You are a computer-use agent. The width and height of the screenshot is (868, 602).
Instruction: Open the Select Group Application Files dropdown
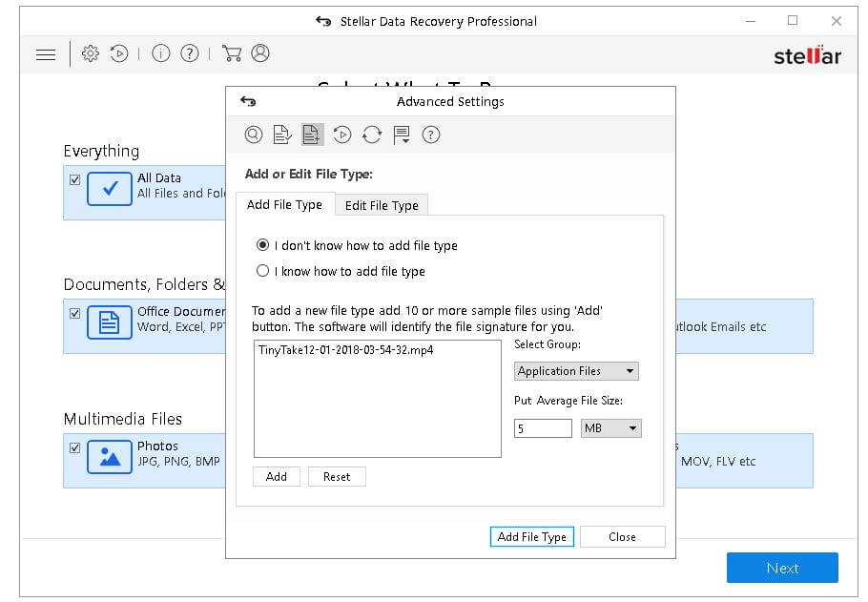576,371
